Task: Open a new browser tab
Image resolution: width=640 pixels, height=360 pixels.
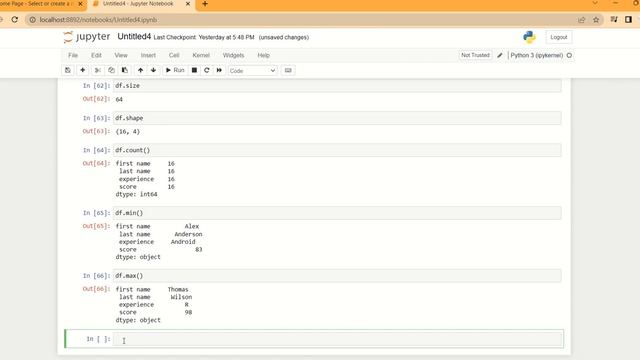Action: (x=205, y=4)
